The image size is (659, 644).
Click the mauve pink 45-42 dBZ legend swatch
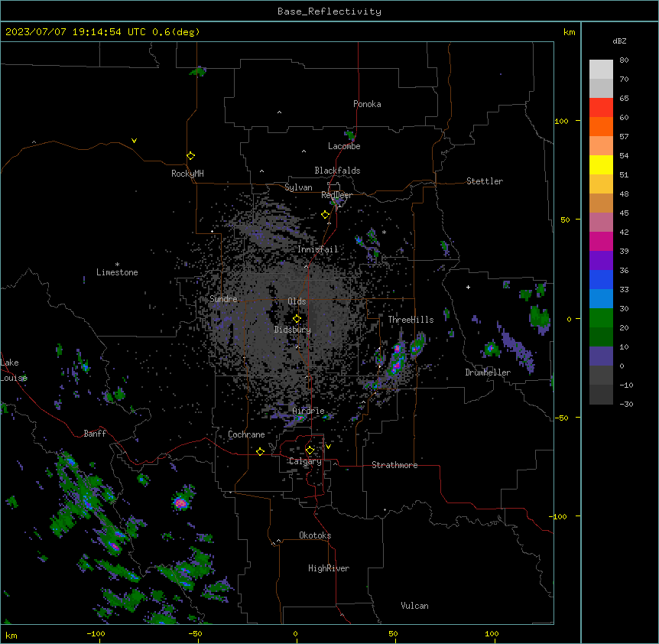[x=601, y=222]
